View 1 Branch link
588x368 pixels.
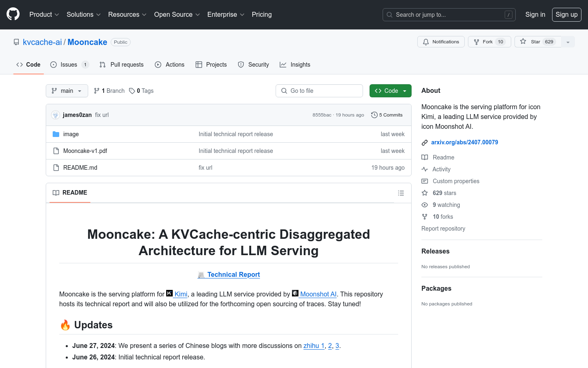pos(109,91)
